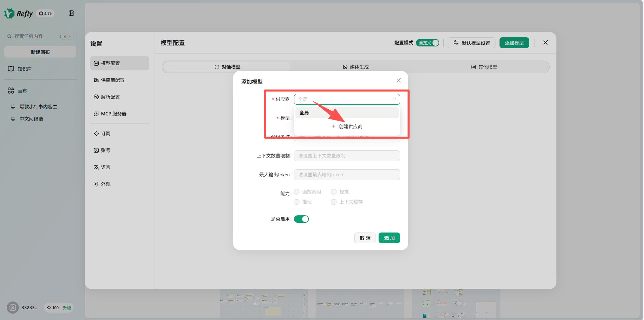The height and width of the screenshot is (320, 644).
Task: Open 知识库 from the sidebar
Action: (x=24, y=69)
